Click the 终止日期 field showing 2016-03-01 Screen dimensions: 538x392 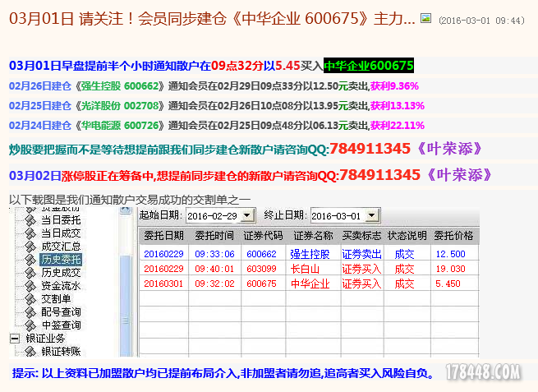pos(345,215)
